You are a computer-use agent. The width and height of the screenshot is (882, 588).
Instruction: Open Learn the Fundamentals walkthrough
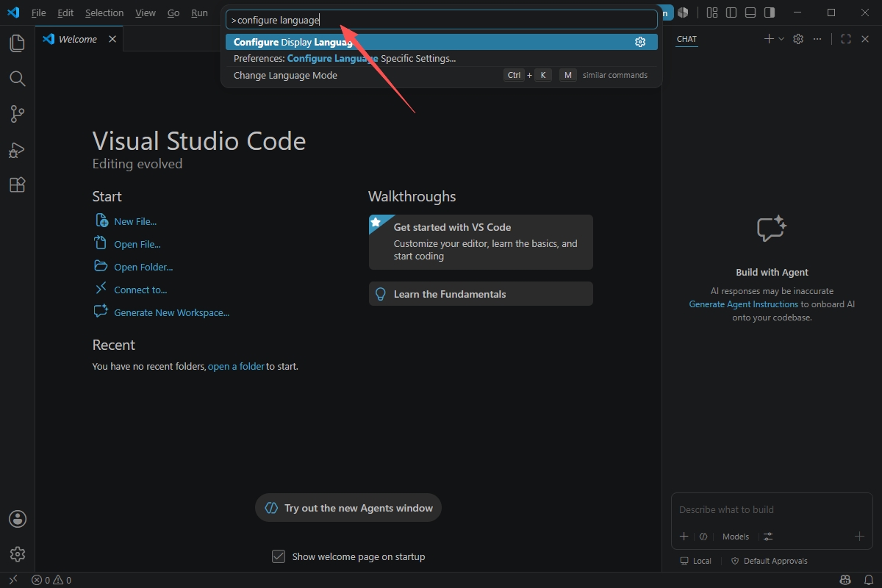(x=481, y=294)
